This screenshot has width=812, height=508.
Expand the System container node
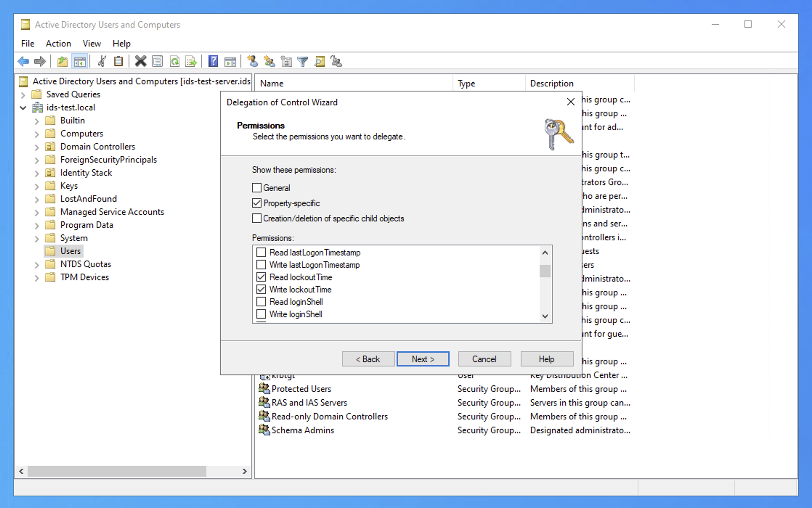(37, 239)
